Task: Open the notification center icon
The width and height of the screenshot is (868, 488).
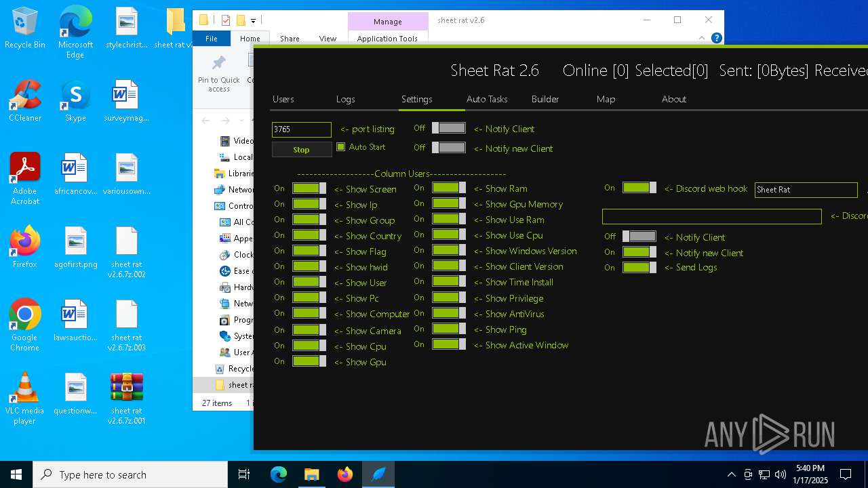Action: tap(846, 474)
